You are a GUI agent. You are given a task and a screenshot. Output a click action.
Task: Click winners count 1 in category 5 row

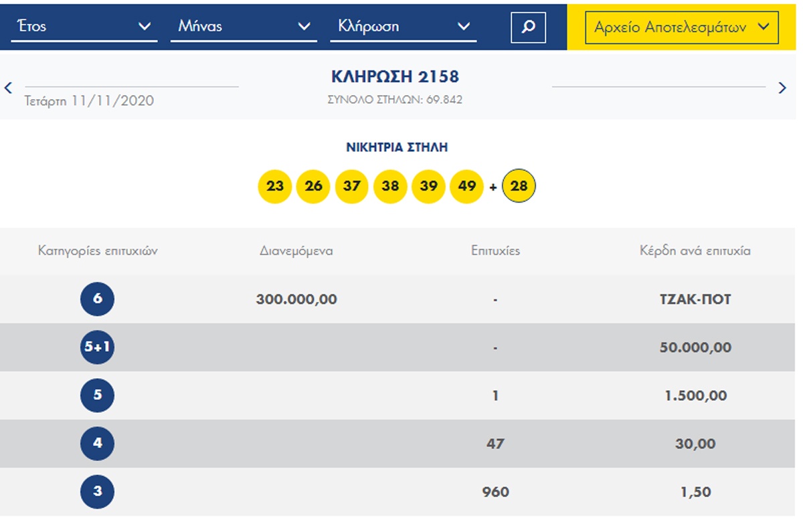(495, 395)
